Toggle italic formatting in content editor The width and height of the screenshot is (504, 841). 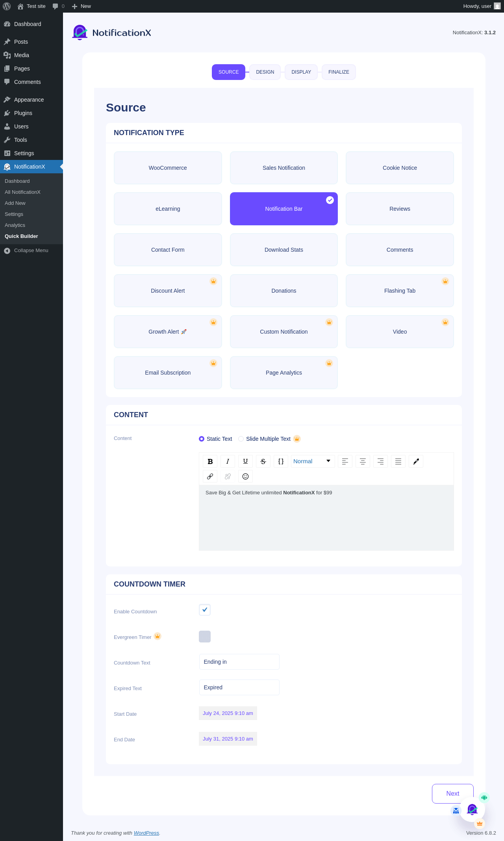228,461
